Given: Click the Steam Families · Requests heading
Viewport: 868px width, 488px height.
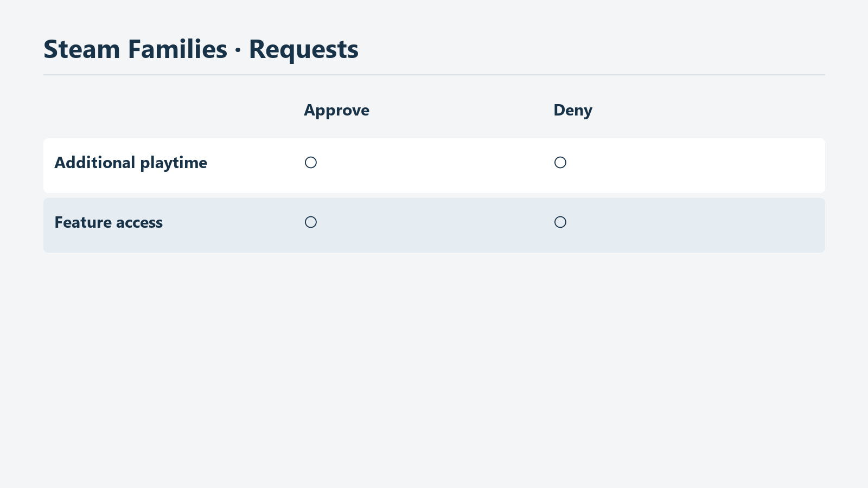Looking at the screenshot, I should tap(201, 49).
